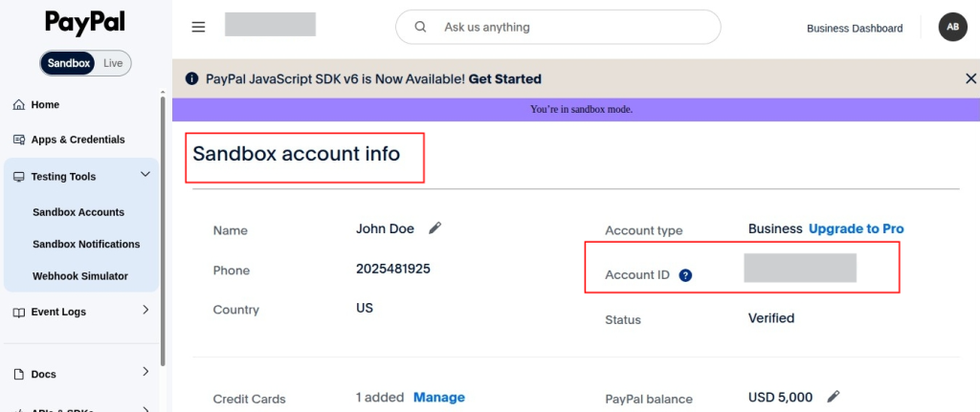Click the sidebar vertical scrollbar
This screenshot has width=980, height=412.
click(x=163, y=231)
